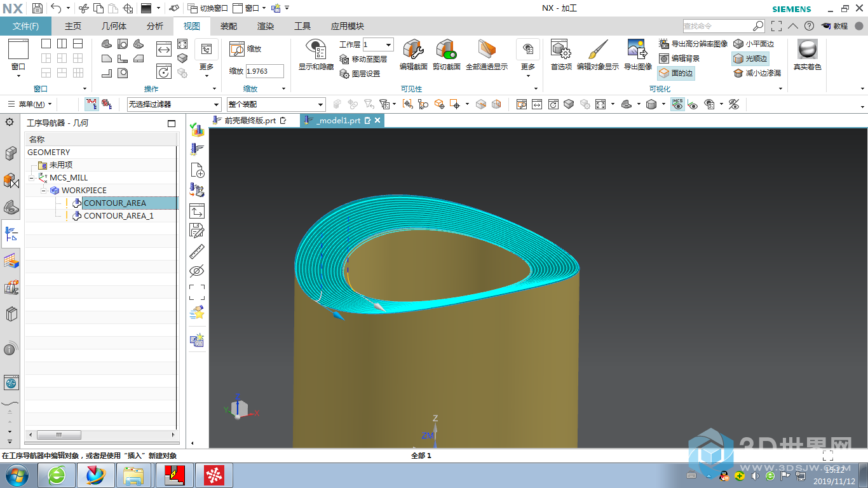Toggle 光顺边 (Smooth Edges) option

coord(750,58)
